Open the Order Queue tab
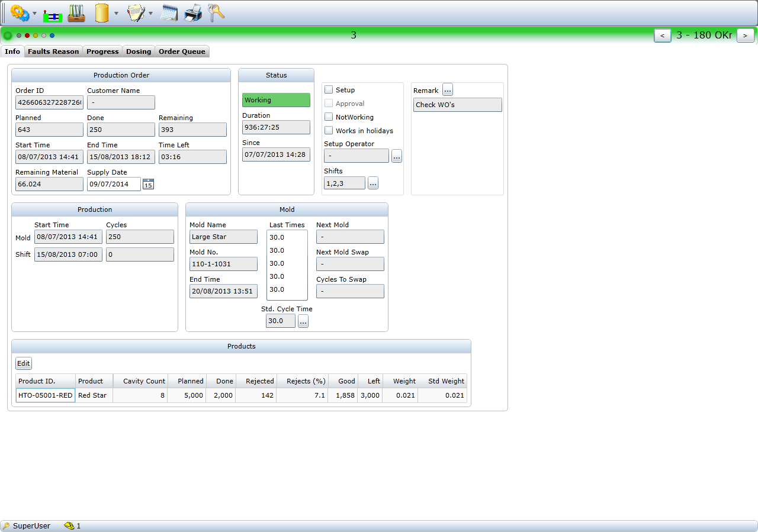 pyautogui.click(x=182, y=51)
